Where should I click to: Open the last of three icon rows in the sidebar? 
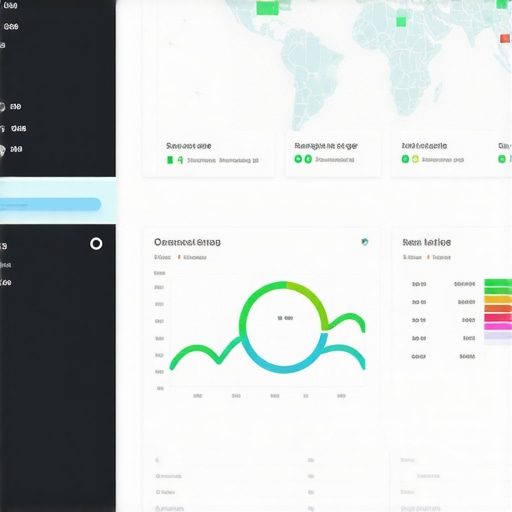[x=11, y=149]
